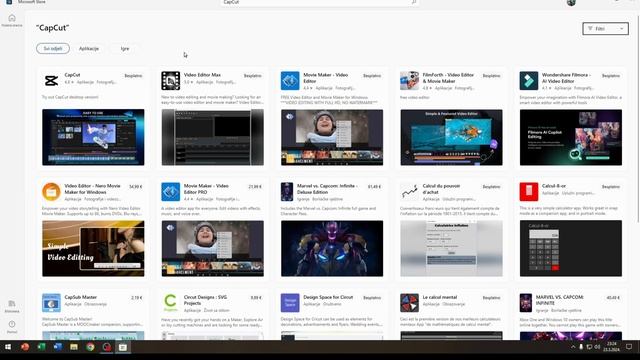Open Word from the taskbar
Image resolution: width=640 pixels, height=360 pixels.
[58, 347]
